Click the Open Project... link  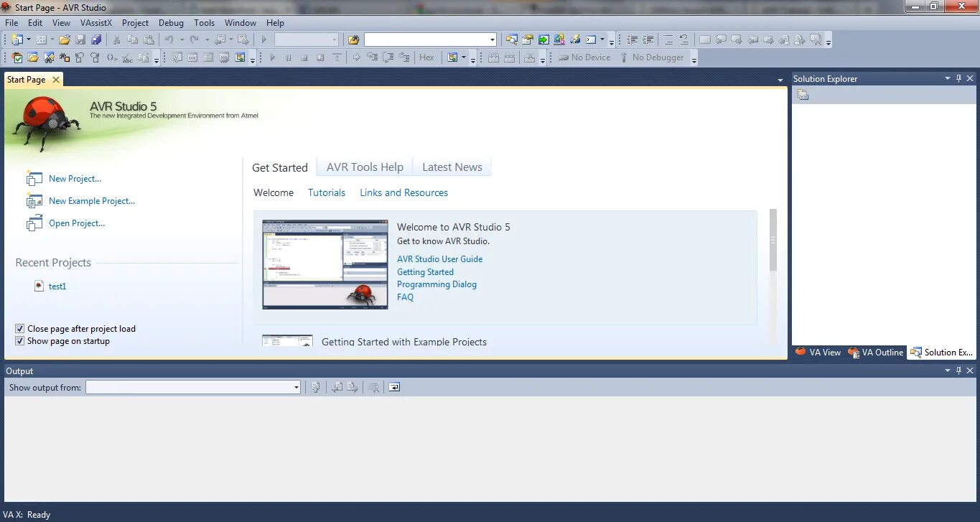77,223
